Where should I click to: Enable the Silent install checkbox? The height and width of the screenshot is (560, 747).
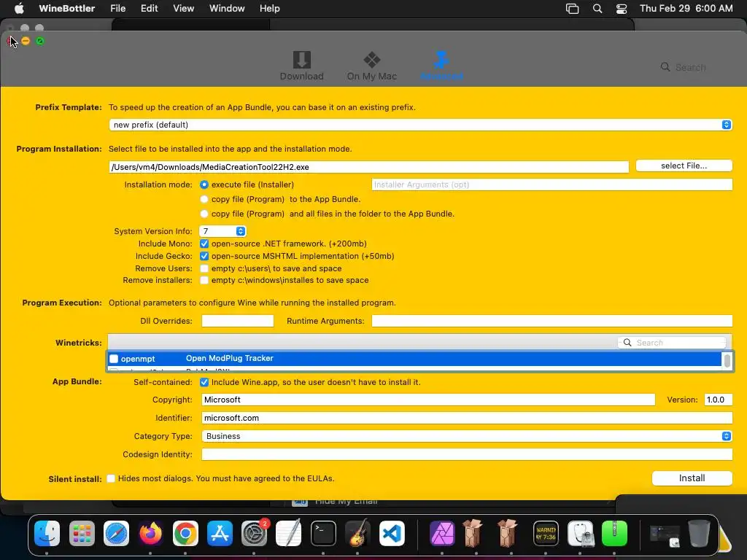(111, 478)
